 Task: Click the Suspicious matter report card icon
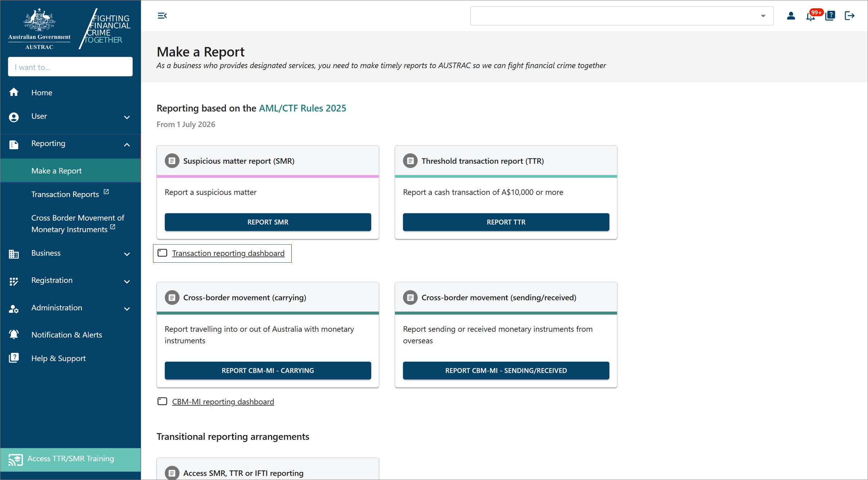click(172, 161)
